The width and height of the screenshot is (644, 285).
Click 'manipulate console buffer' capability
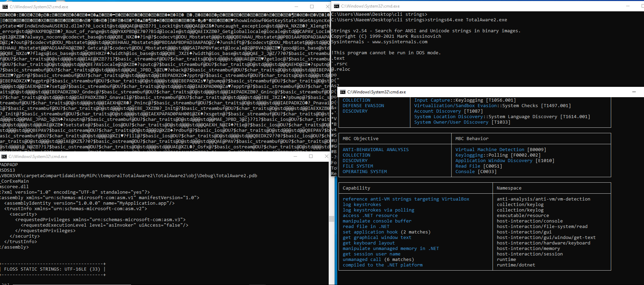[377, 221]
